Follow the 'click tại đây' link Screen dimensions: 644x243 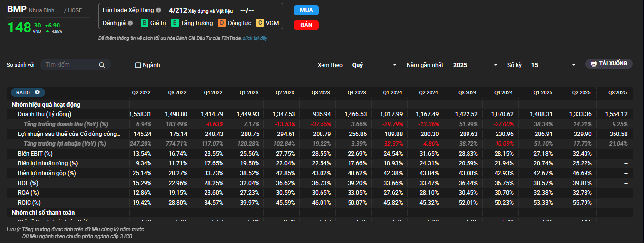(x=255, y=38)
